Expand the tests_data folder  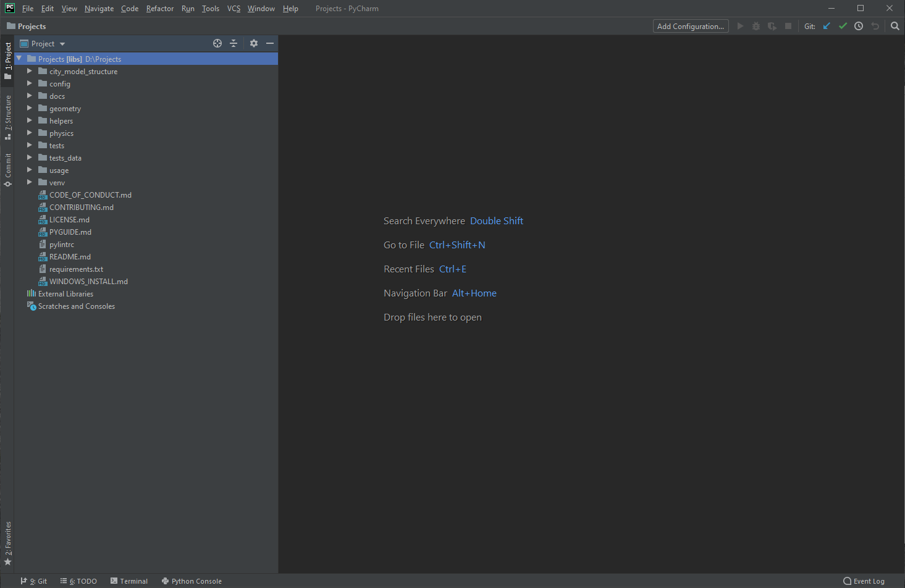[29, 157]
